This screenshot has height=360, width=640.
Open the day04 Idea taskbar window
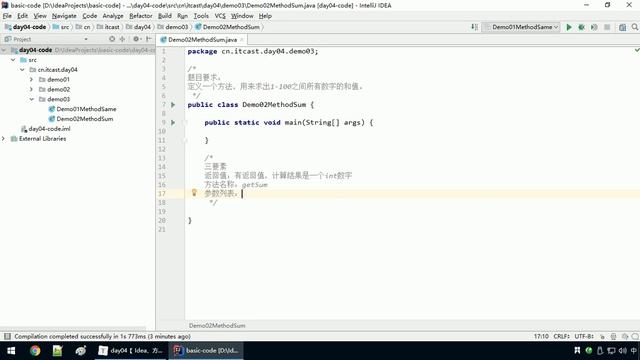tap(131, 351)
